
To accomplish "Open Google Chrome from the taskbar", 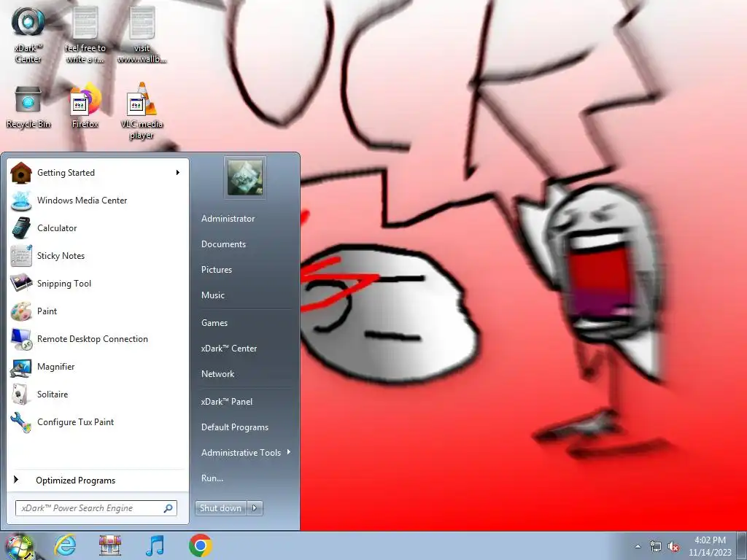I will [x=201, y=545].
